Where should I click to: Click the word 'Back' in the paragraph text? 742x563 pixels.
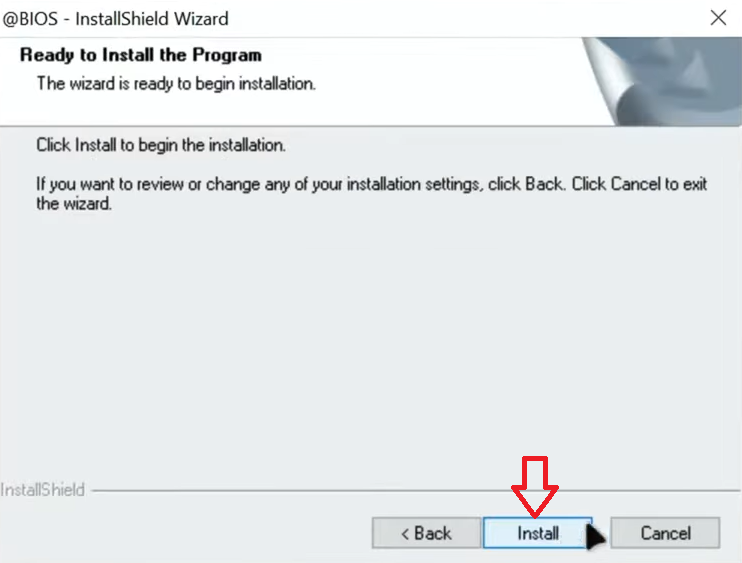(x=544, y=184)
